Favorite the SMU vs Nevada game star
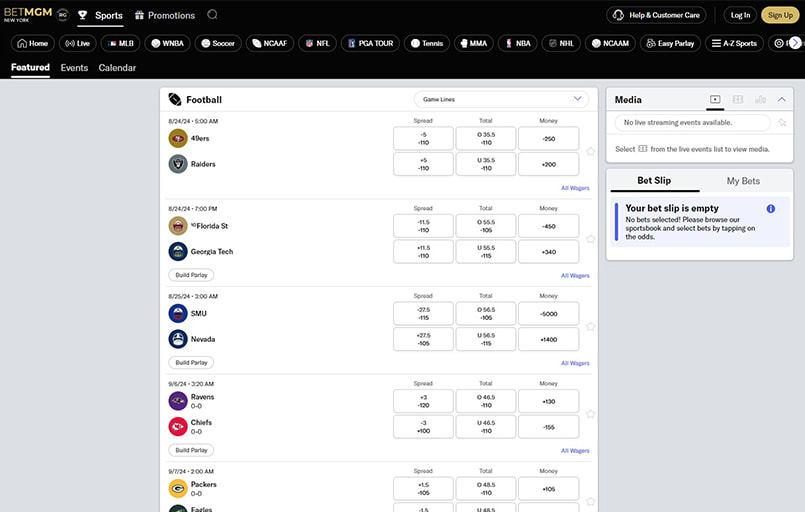805x512 pixels. click(x=590, y=327)
